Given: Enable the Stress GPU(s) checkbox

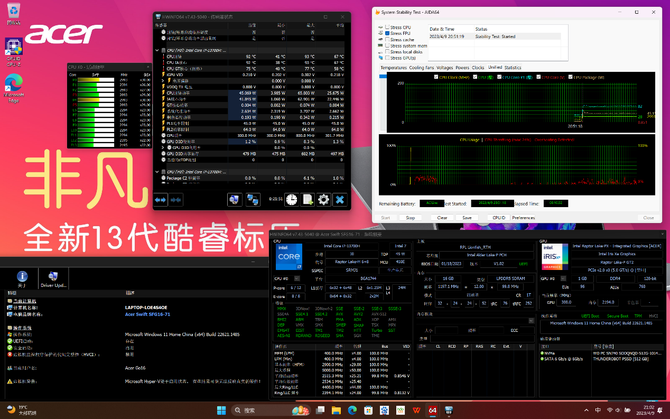Looking at the screenshot, I should point(388,58).
